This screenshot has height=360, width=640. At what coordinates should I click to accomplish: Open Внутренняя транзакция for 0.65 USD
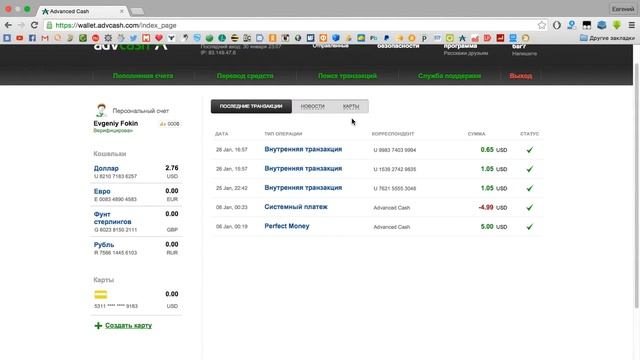click(x=303, y=149)
